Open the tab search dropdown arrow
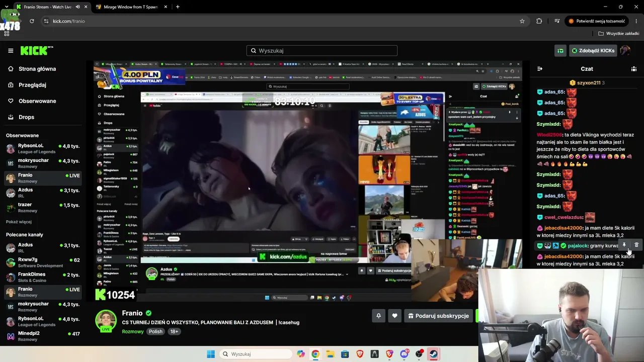Screen dimensions: 644x362 6,7
